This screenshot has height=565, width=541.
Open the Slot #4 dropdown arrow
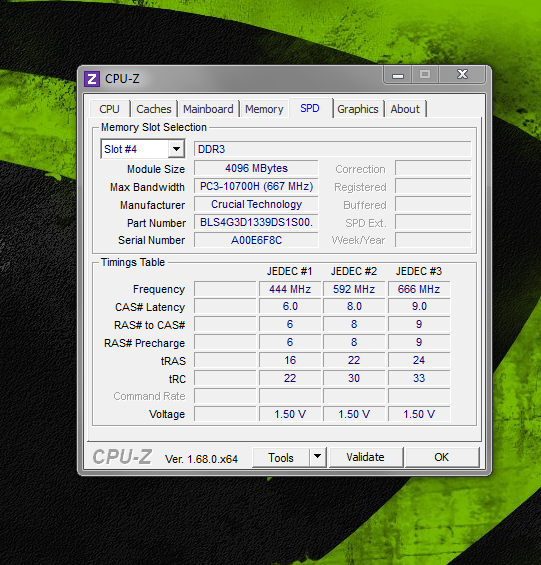[x=176, y=149]
